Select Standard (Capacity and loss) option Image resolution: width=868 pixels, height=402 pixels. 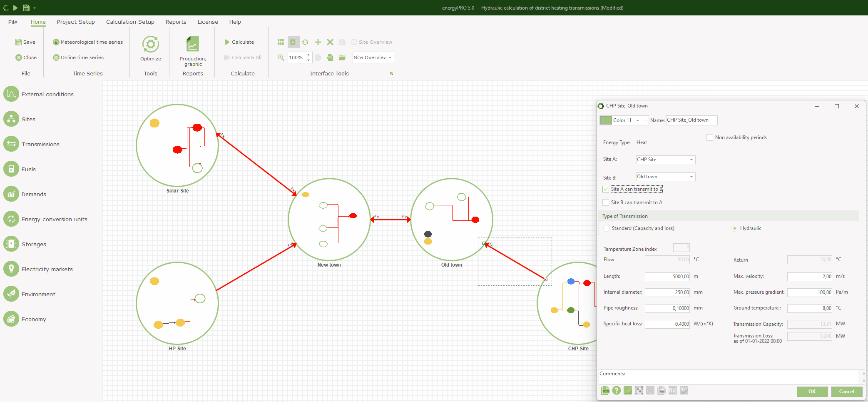click(607, 228)
